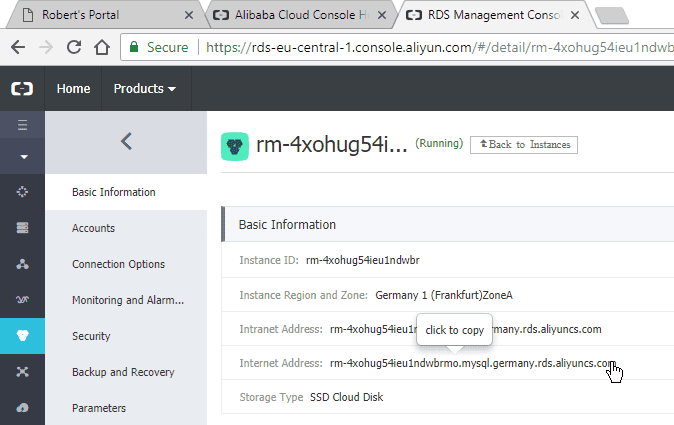
Task: Click the green MySQL instance icon
Action: 235,146
